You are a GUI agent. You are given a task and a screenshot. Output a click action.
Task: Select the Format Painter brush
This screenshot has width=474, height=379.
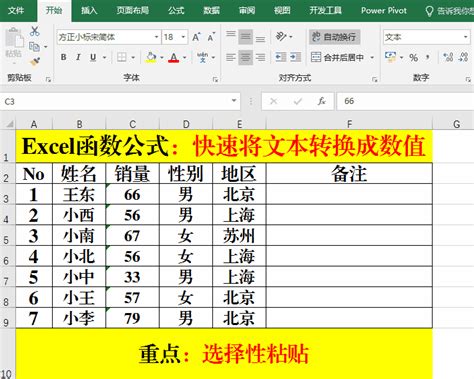point(35,61)
